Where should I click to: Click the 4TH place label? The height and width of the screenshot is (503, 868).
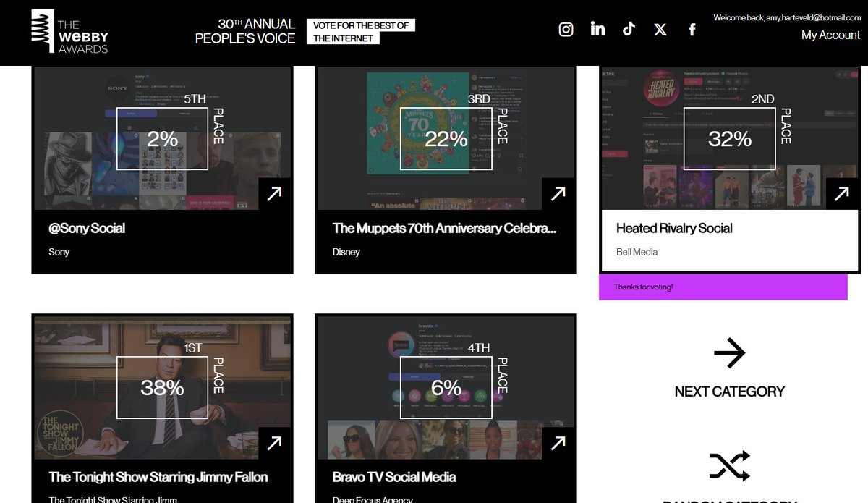pos(479,348)
